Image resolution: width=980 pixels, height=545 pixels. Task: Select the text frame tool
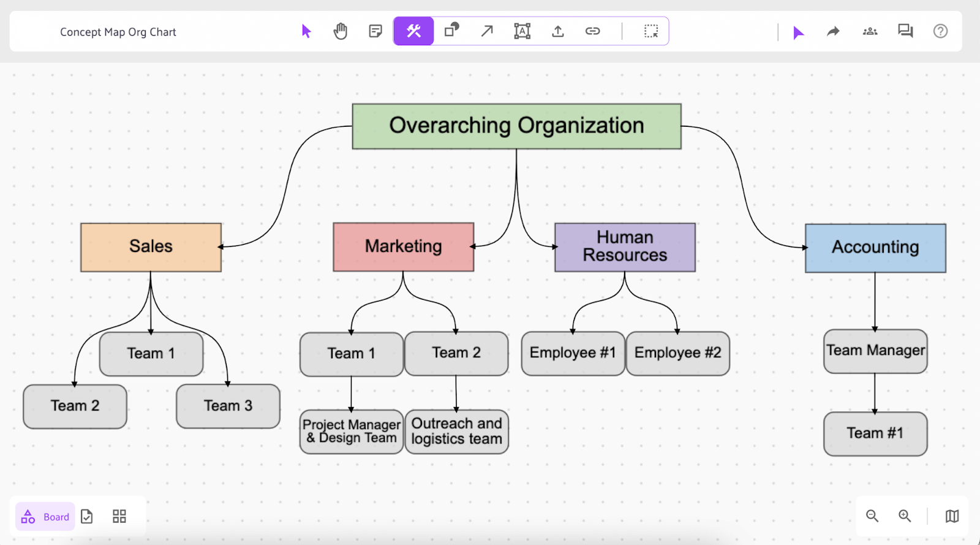pos(522,31)
